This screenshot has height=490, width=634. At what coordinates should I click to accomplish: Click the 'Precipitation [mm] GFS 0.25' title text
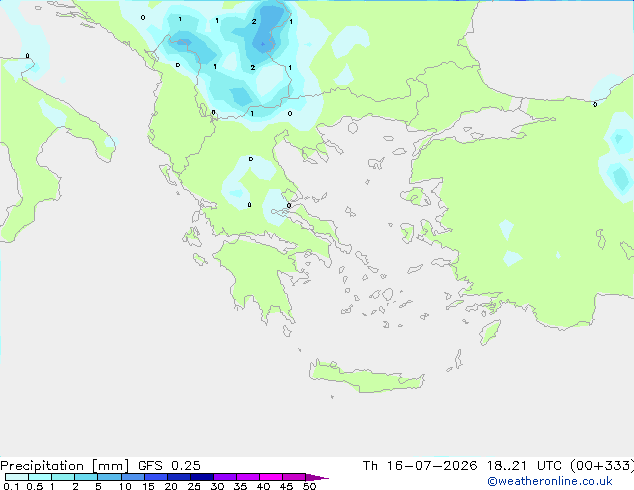(x=100, y=466)
